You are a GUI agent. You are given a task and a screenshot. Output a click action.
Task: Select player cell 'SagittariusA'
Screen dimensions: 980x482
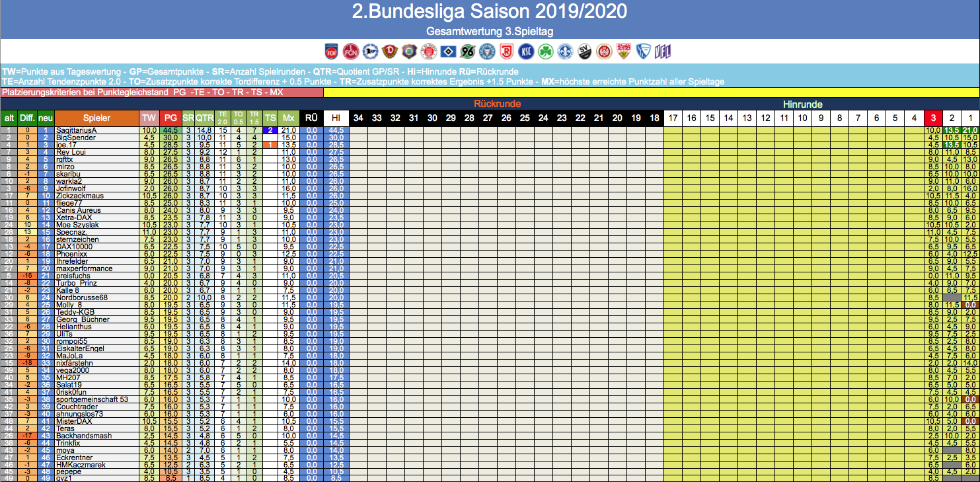click(x=96, y=130)
